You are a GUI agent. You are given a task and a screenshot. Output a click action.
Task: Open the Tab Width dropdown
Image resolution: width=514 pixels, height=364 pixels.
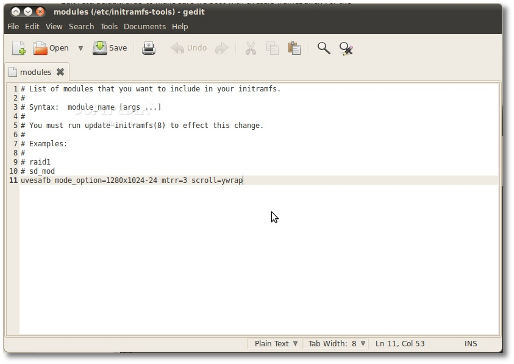(x=336, y=343)
